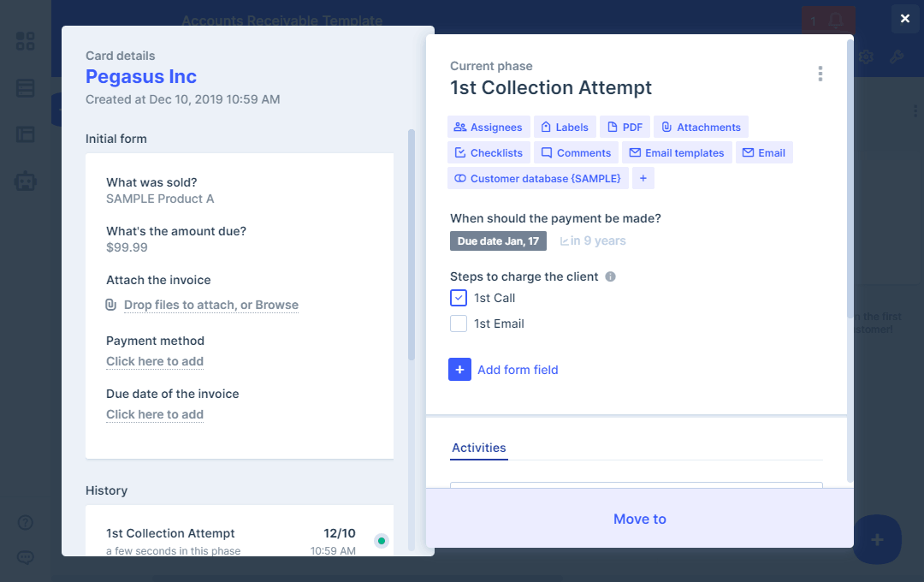Close the card details with the X

pos(905,19)
